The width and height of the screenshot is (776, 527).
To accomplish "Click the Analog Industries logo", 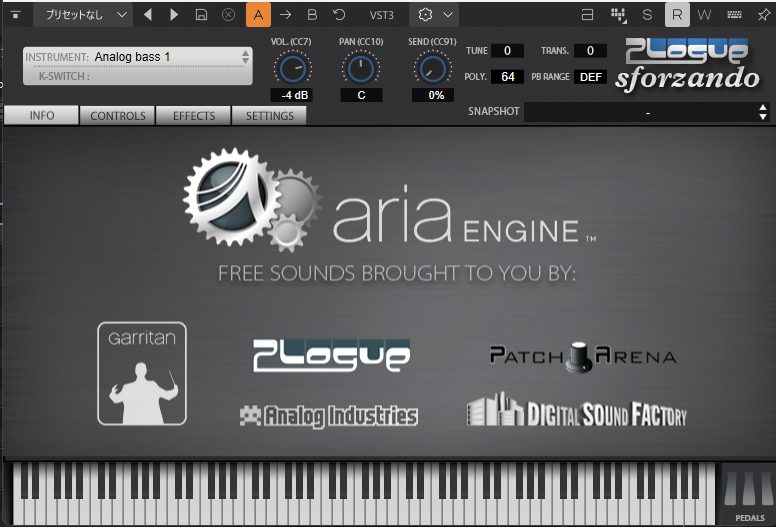I will (329, 416).
